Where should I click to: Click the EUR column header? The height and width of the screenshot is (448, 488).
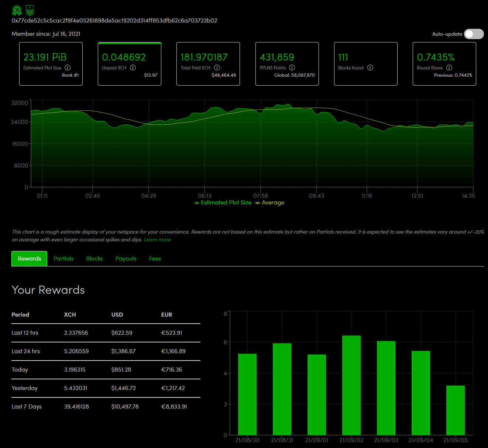pos(166,315)
